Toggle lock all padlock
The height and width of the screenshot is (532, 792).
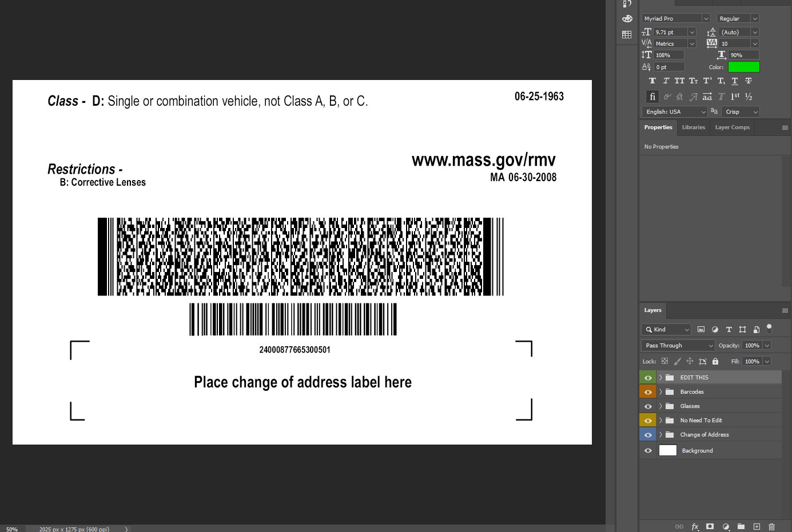[715, 361]
